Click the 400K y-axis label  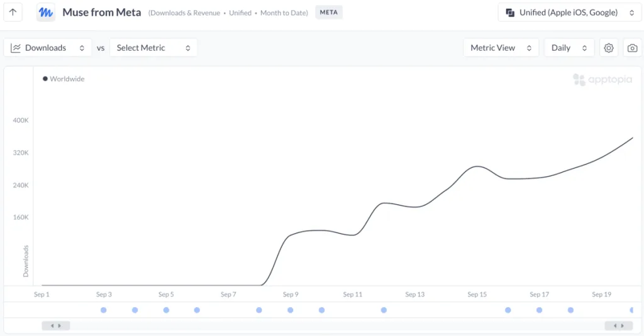[x=21, y=121]
